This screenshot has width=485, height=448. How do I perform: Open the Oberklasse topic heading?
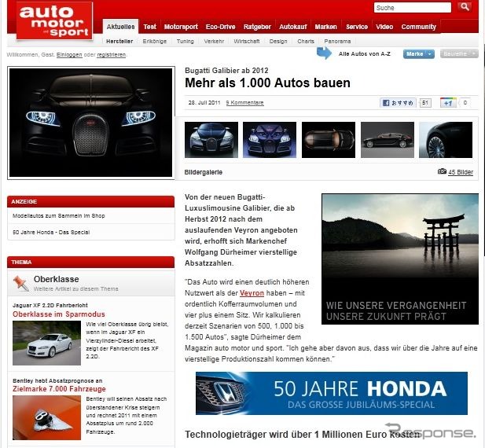pyautogui.click(x=57, y=279)
